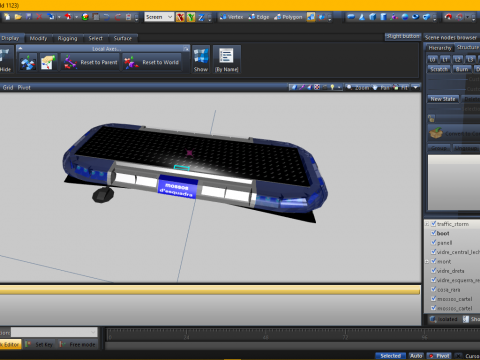This screenshot has height=360, width=480.
Task: Switch to Edge editing level
Action: click(x=259, y=17)
